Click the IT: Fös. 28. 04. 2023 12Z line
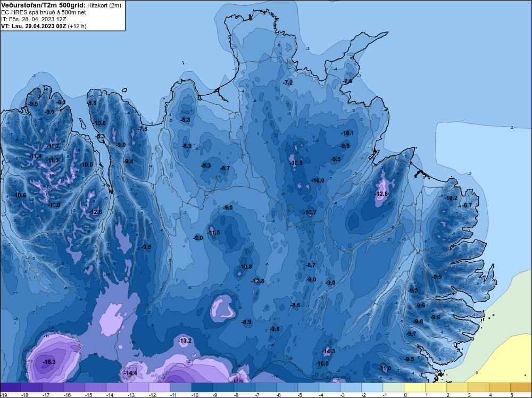 click(34, 19)
